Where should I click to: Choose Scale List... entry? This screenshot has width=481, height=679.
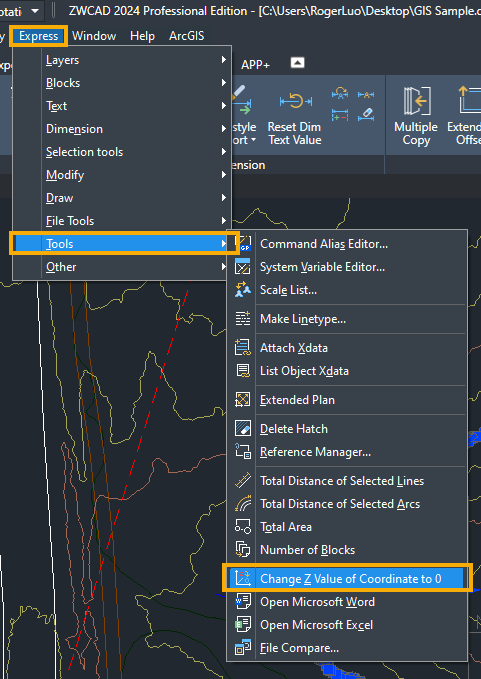pyautogui.click(x=347, y=290)
